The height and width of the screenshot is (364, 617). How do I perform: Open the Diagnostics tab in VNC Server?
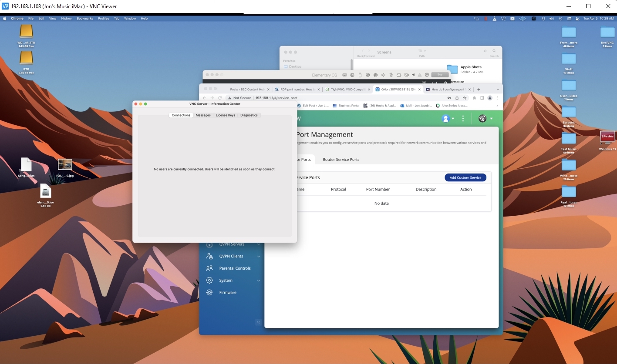[x=249, y=115]
